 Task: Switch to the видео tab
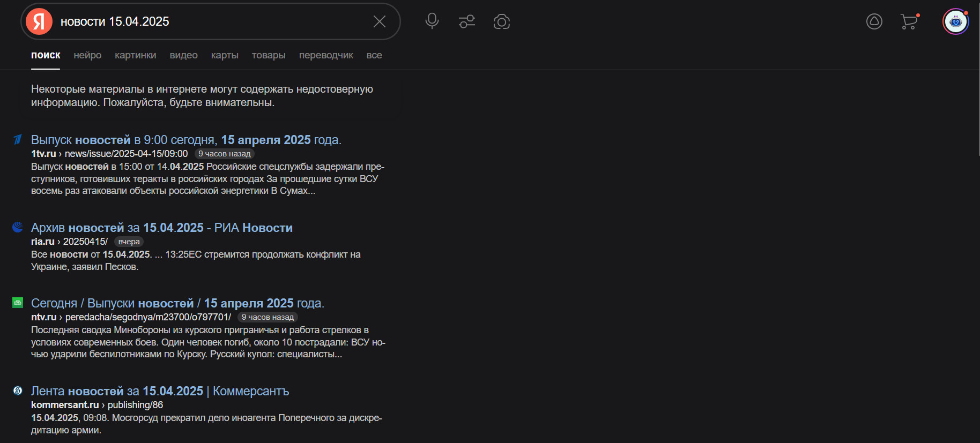184,55
